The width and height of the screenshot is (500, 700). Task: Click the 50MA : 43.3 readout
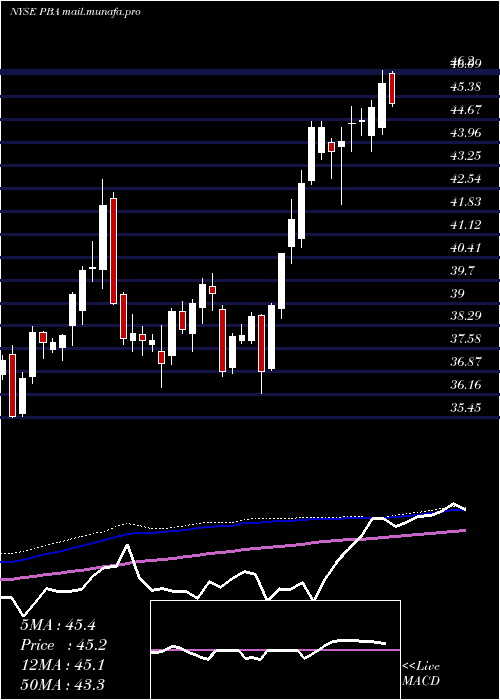(62, 684)
